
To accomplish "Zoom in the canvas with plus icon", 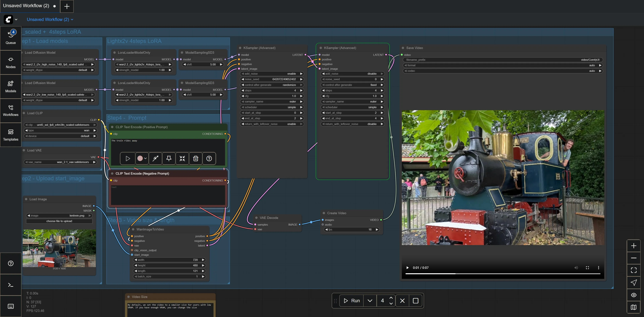I will point(633,246).
